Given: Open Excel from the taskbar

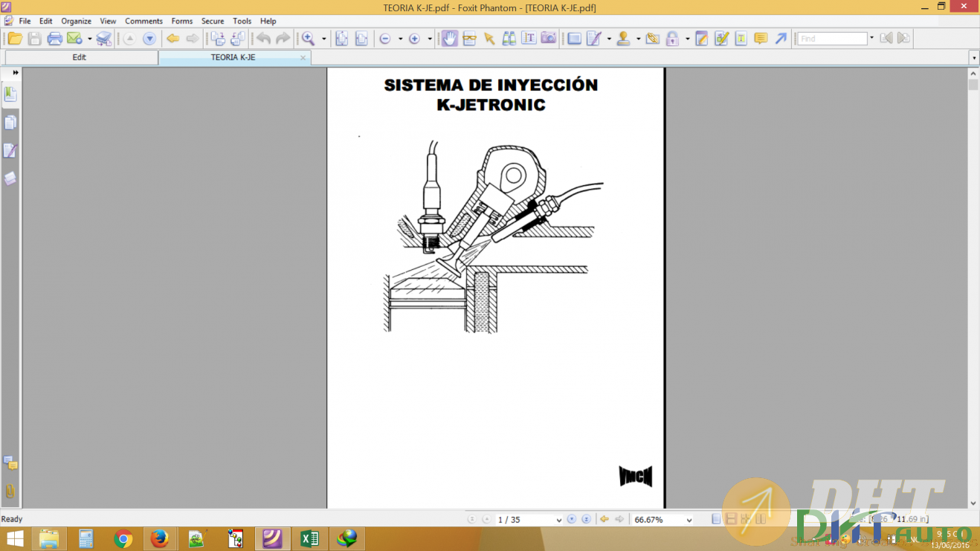Looking at the screenshot, I should coord(310,539).
